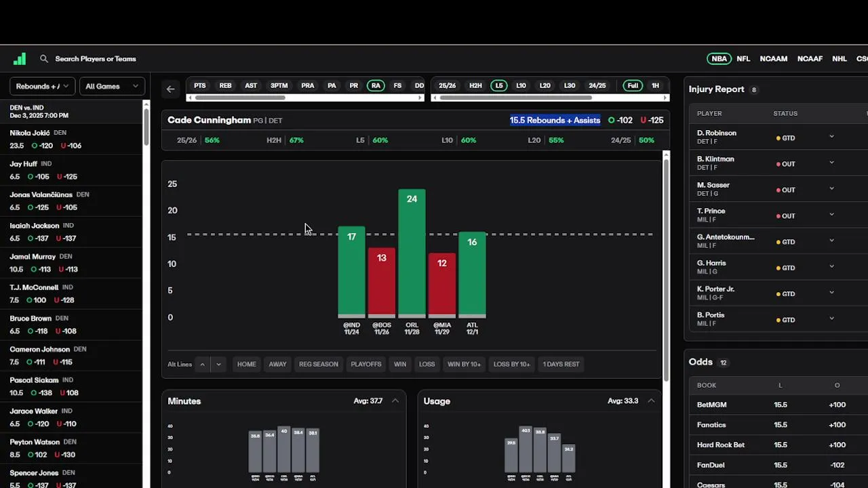Select the Full game pill
The height and width of the screenshot is (488, 868).
[633, 86]
